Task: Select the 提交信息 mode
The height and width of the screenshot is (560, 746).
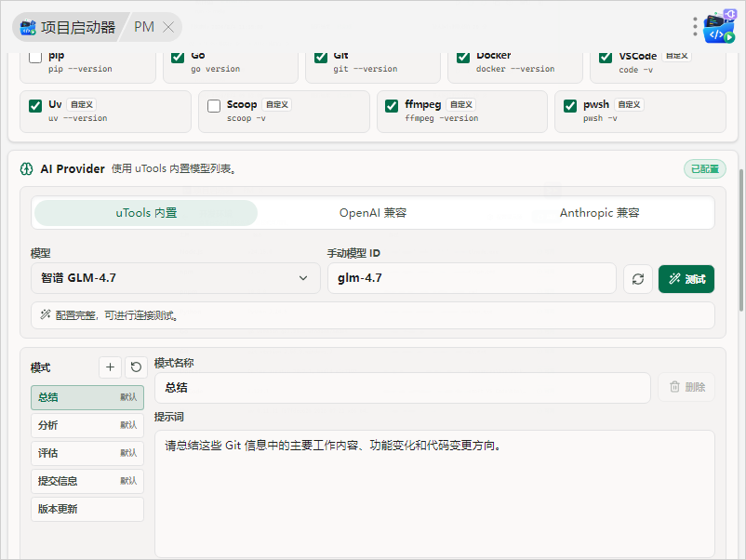Action: click(87, 481)
